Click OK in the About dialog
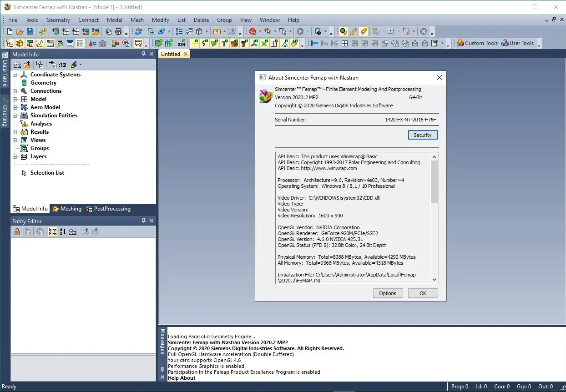The height and width of the screenshot is (392, 566). click(x=423, y=293)
